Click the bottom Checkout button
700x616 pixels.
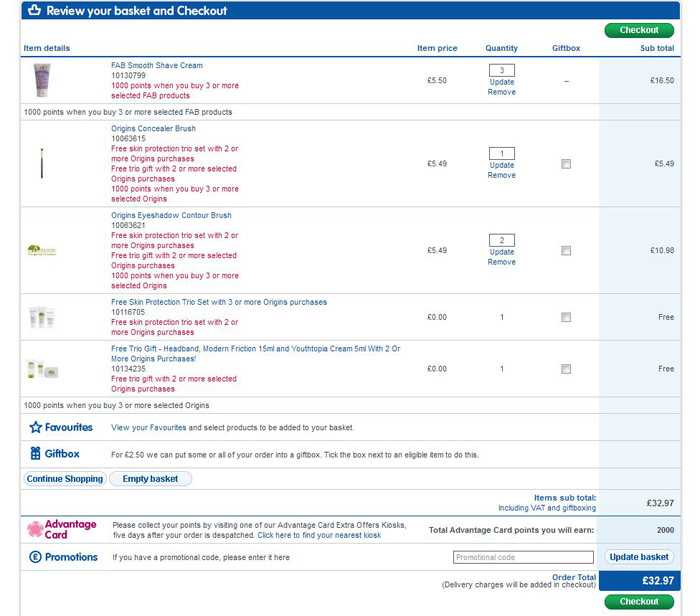(639, 602)
